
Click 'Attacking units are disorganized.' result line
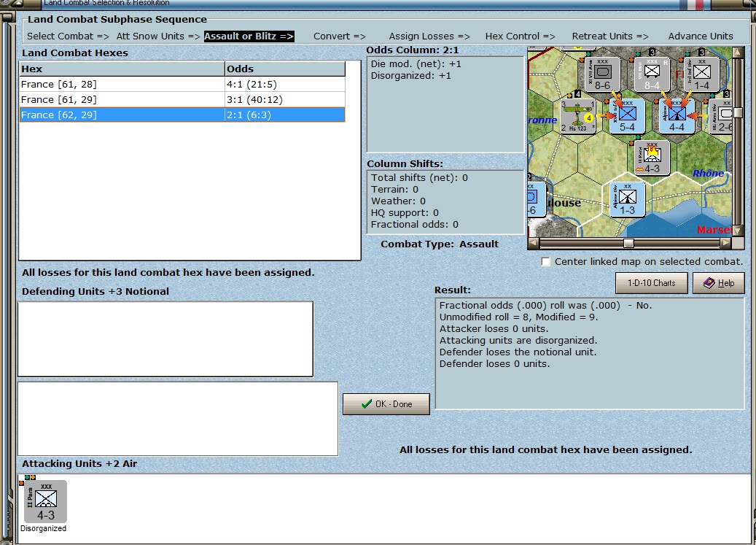coord(518,341)
